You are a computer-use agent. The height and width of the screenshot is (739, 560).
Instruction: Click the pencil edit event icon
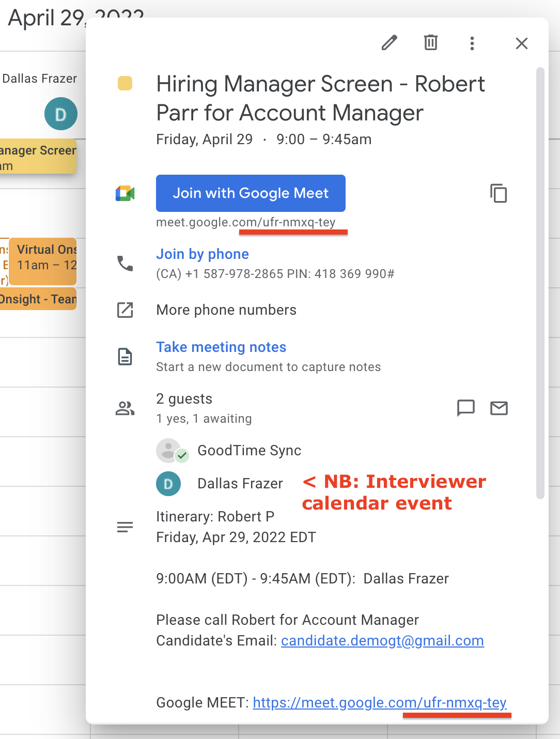(390, 43)
